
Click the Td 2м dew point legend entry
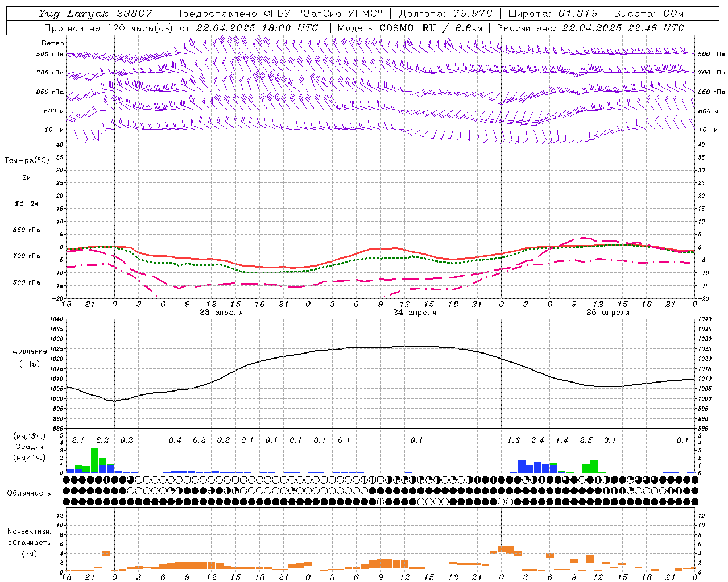point(27,203)
